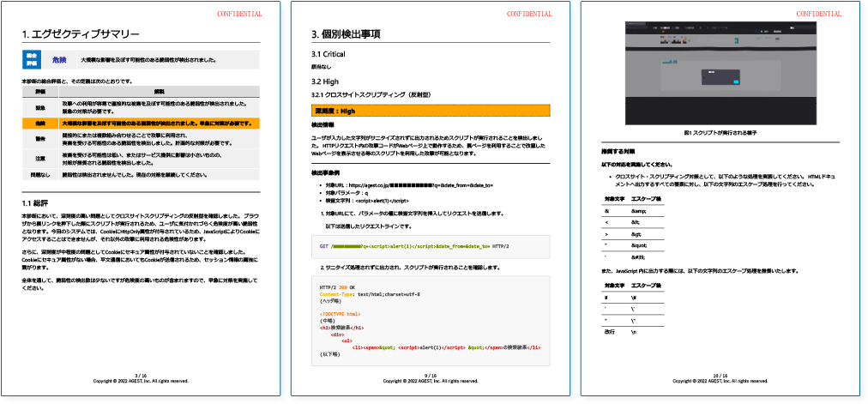Click the "3 / 16" page number

[141, 375]
